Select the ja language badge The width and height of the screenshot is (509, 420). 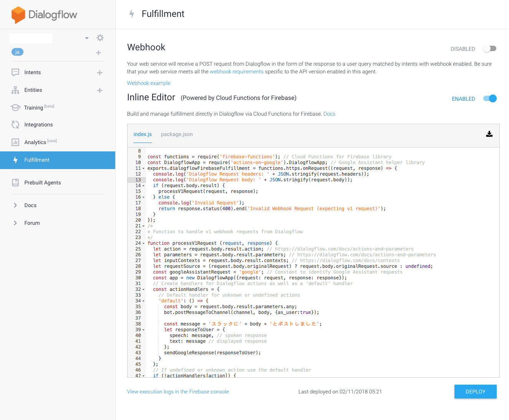17,52
